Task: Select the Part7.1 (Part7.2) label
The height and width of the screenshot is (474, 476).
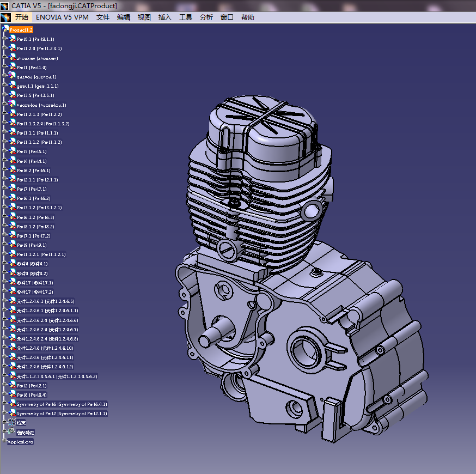Action: tap(34, 236)
